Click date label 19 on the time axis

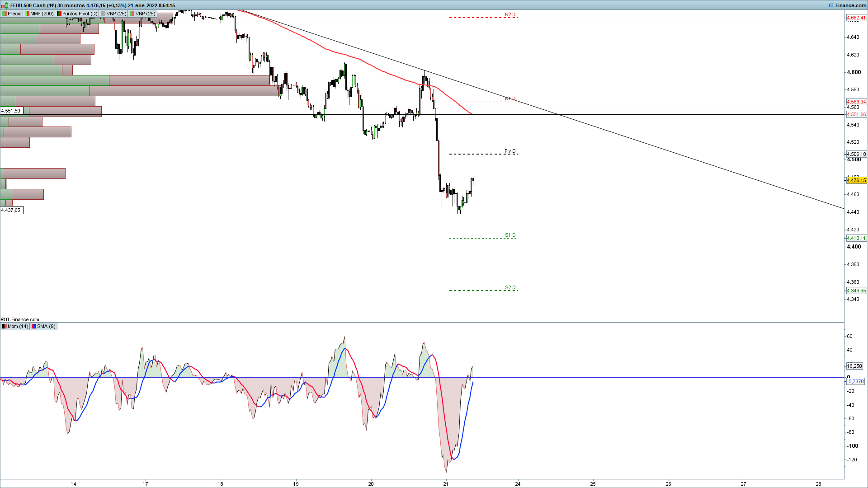pyautogui.click(x=296, y=484)
